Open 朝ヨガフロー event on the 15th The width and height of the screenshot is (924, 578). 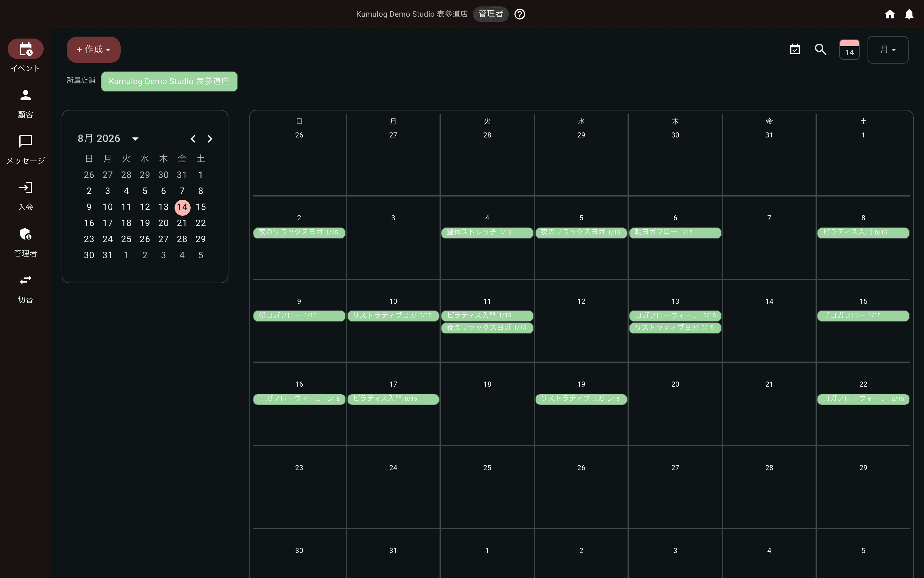[863, 316]
